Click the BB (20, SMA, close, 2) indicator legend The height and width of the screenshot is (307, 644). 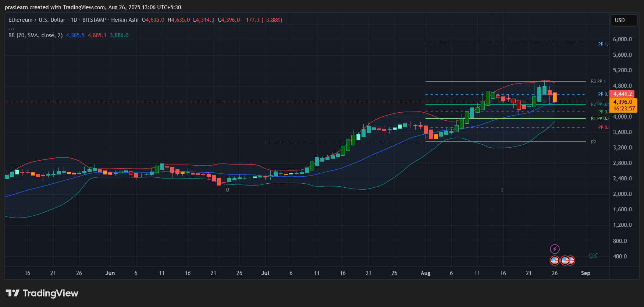(x=35, y=35)
